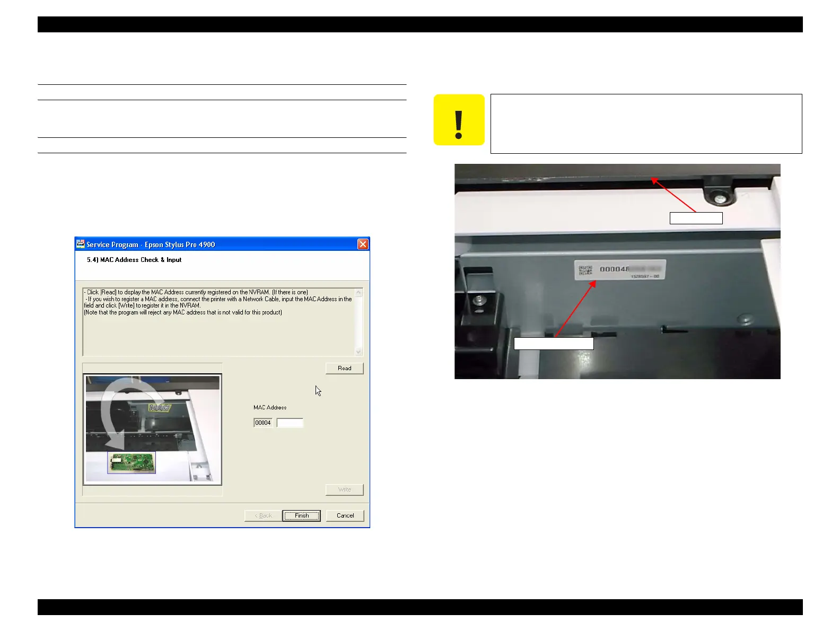Focus the MAC Address prefix field 00004
840x631 pixels.
(x=263, y=423)
